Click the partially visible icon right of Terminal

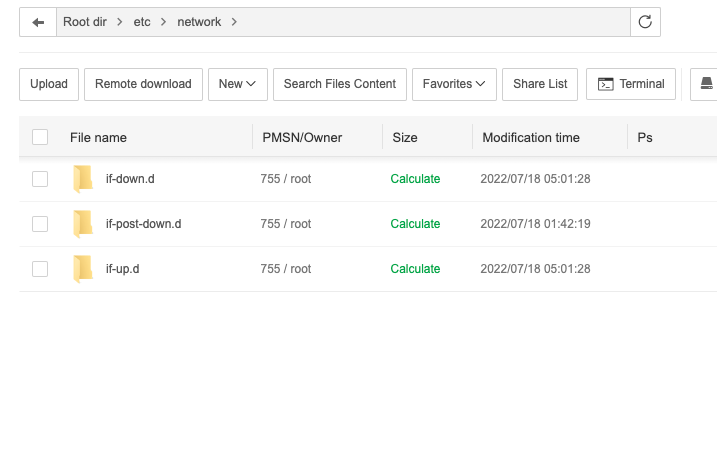706,84
